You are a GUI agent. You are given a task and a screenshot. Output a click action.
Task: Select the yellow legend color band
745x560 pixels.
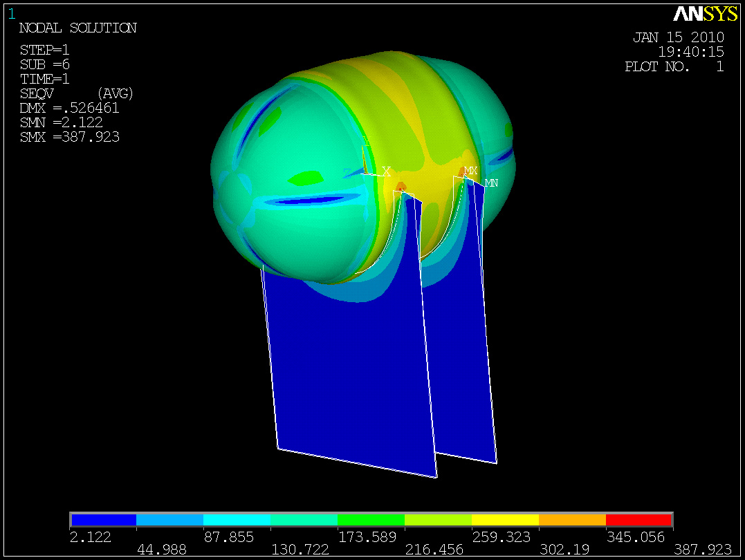[x=505, y=519]
